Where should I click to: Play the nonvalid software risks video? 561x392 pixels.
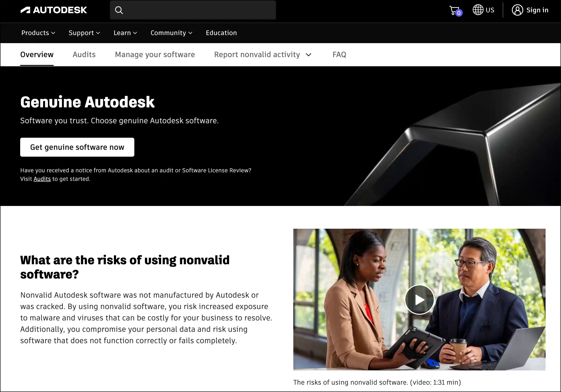click(x=419, y=300)
